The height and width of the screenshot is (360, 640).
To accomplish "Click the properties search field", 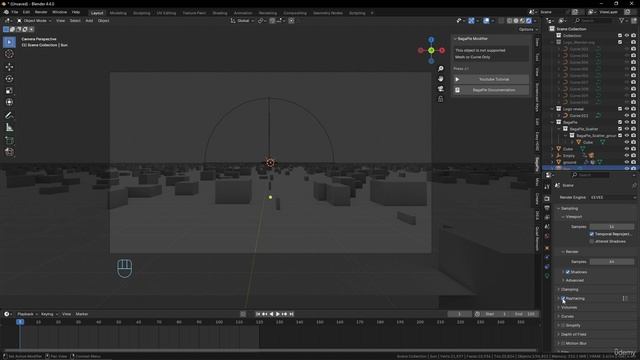I will (591, 175).
